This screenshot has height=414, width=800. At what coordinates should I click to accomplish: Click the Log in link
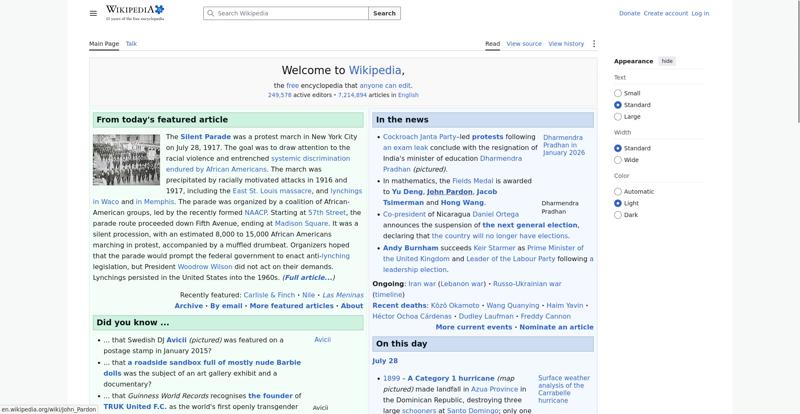[700, 13]
